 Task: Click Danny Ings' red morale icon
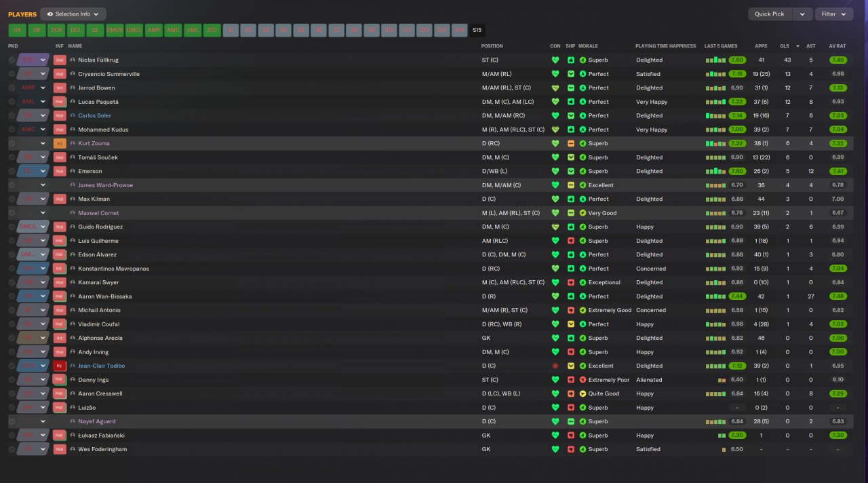pyautogui.click(x=583, y=380)
